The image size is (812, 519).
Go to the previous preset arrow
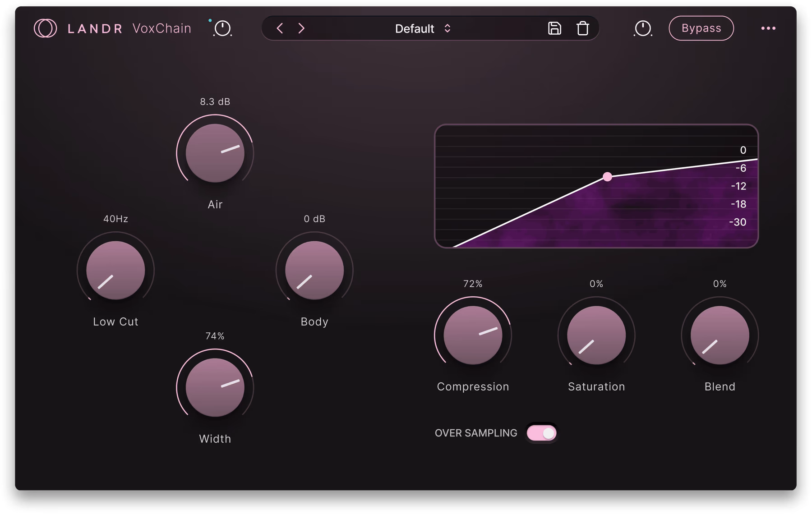click(x=280, y=28)
